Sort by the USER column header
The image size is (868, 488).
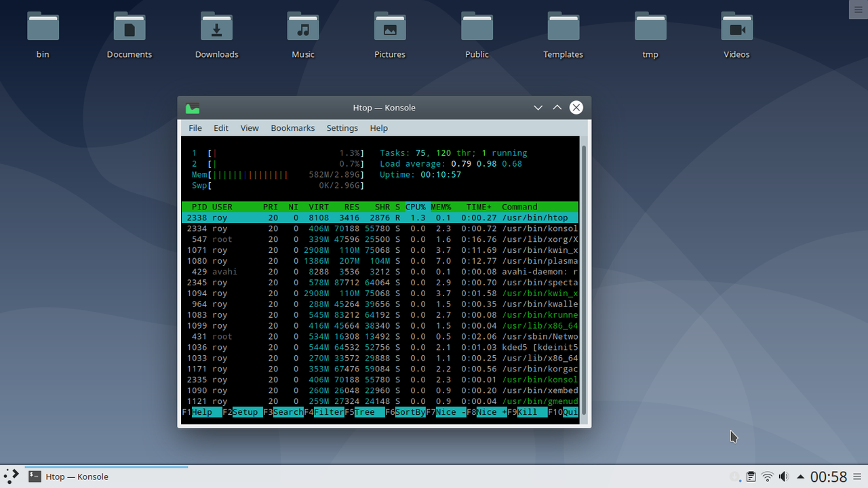pos(222,207)
